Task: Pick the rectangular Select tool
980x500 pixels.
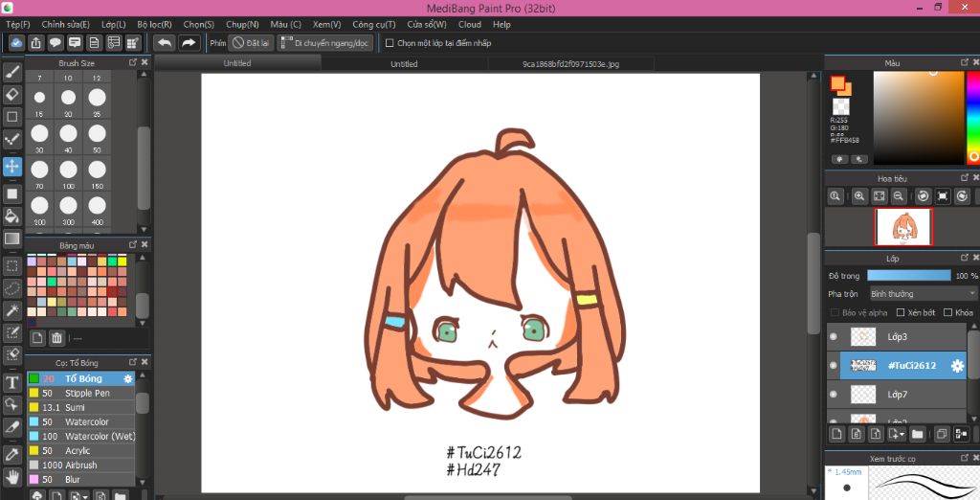Action: 11,266
